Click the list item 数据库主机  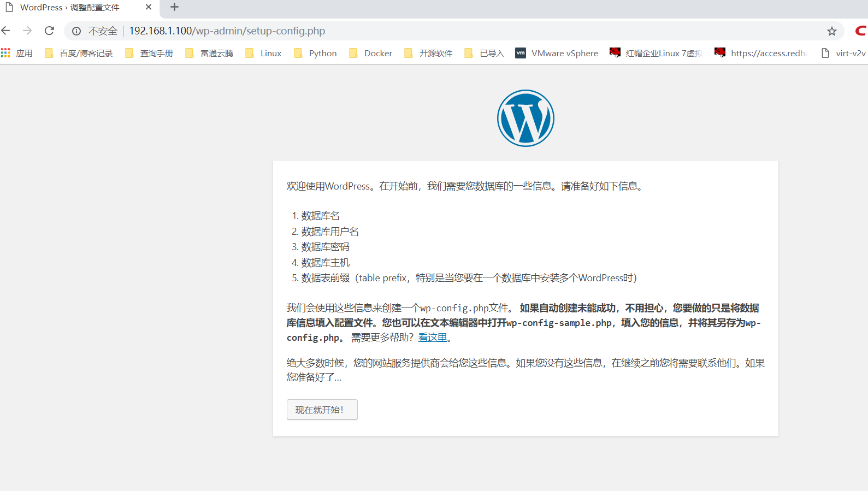coord(326,263)
